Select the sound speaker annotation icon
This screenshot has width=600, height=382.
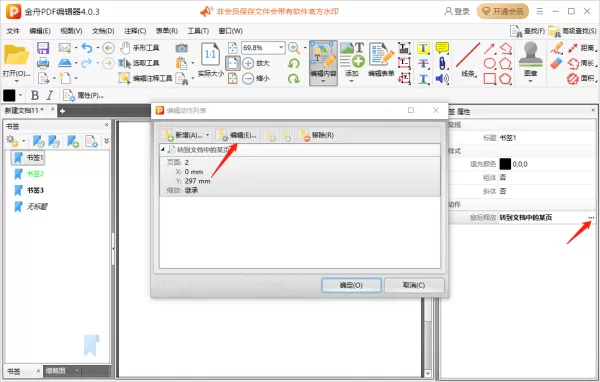[x=442, y=78]
